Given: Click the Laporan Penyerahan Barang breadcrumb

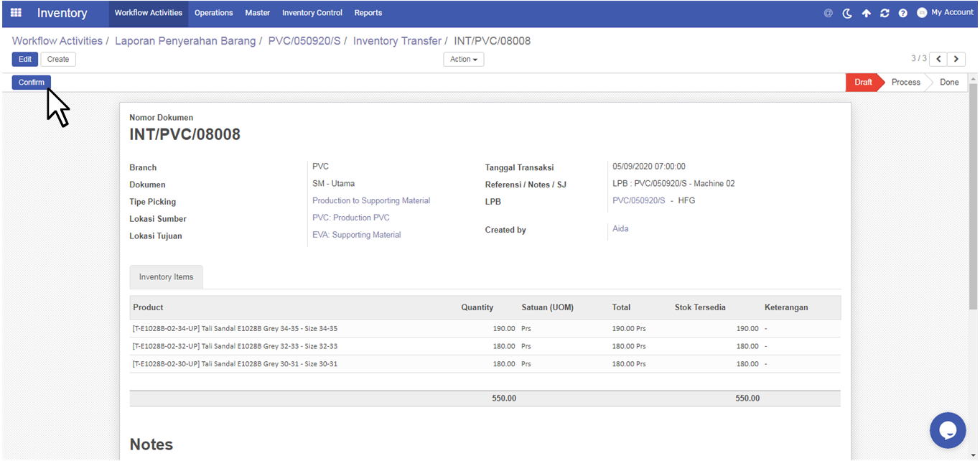Looking at the screenshot, I should tap(185, 41).
